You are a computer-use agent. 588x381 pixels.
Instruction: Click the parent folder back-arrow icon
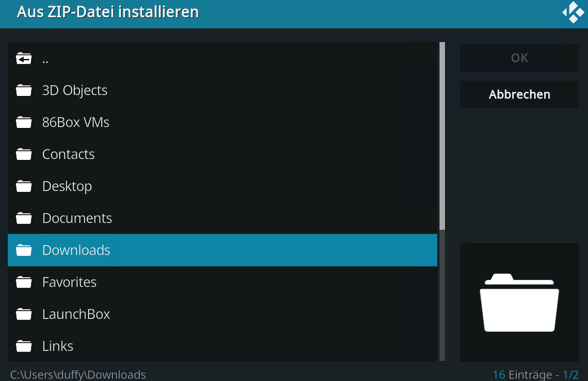pos(24,58)
